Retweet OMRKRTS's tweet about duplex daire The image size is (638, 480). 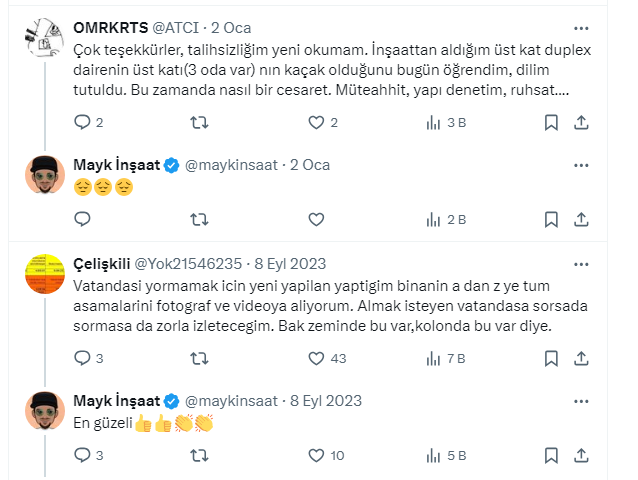pos(199,122)
